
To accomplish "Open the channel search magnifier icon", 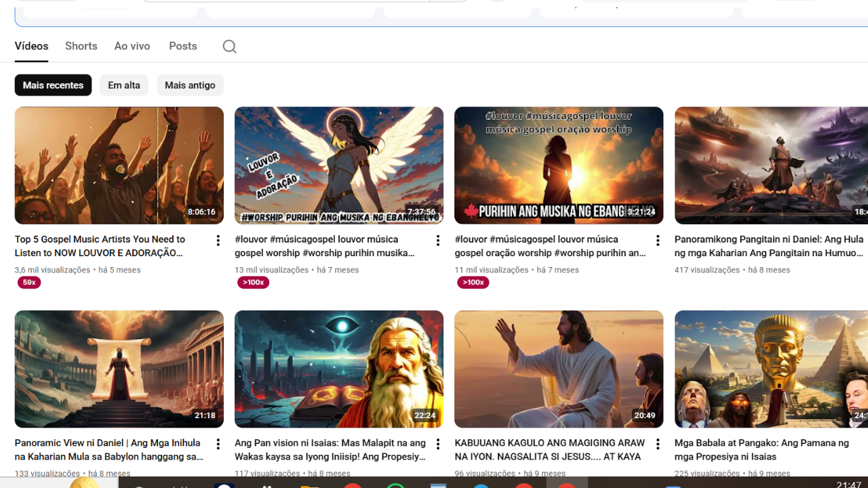I will 229,46.
